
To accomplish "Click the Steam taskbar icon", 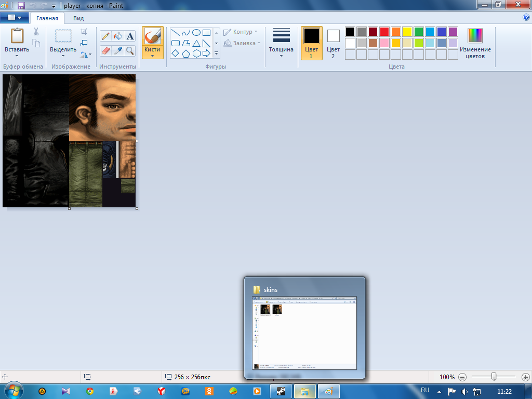I will tap(281, 391).
